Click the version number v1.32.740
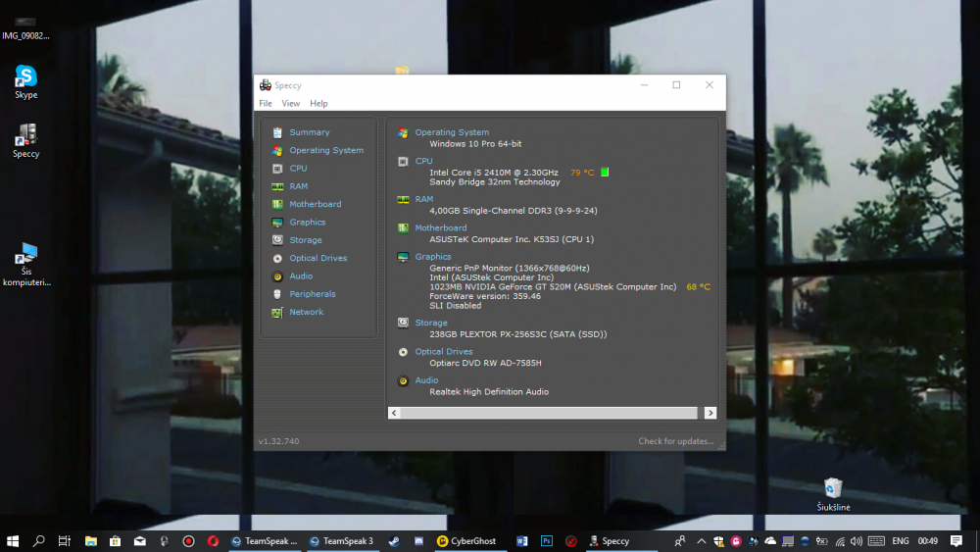This screenshot has height=552, width=980. click(x=278, y=441)
